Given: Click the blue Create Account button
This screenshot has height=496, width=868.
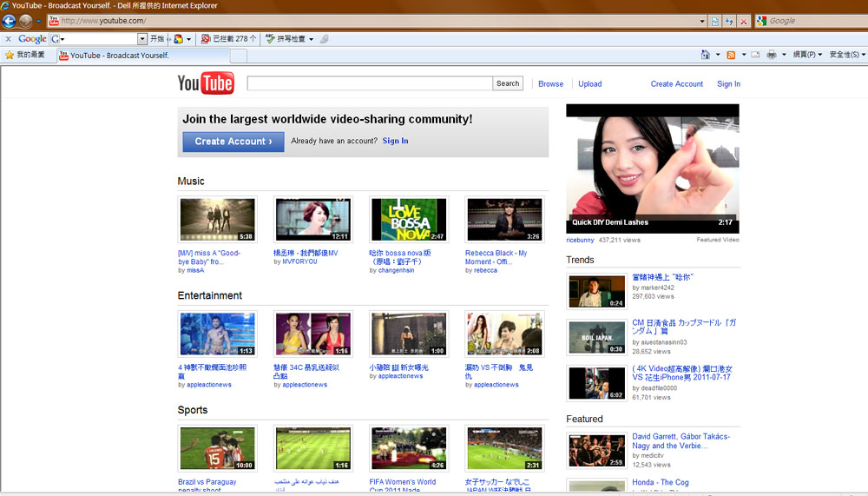Looking at the screenshot, I should pos(233,142).
